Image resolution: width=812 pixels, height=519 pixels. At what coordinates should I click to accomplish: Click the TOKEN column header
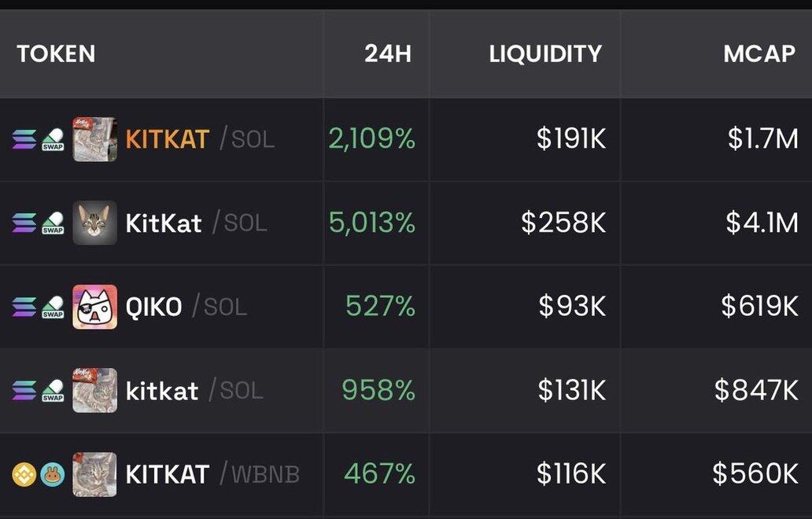click(x=56, y=53)
